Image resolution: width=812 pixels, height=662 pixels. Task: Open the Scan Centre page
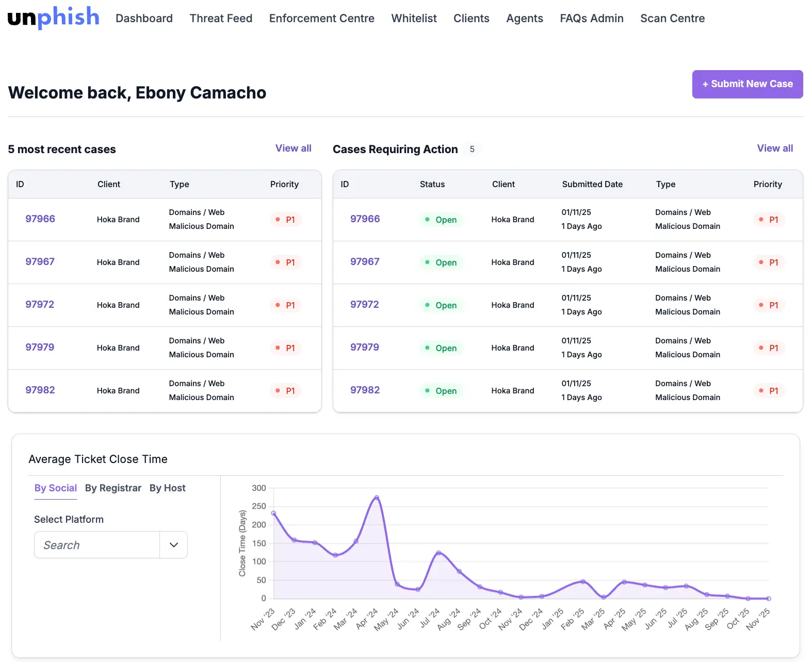pyautogui.click(x=672, y=19)
